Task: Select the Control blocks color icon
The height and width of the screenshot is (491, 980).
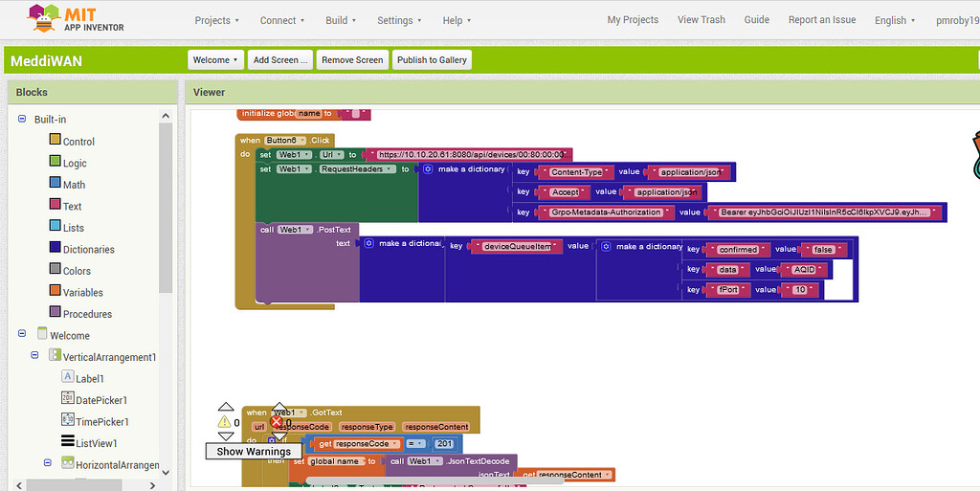Action: [56, 141]
